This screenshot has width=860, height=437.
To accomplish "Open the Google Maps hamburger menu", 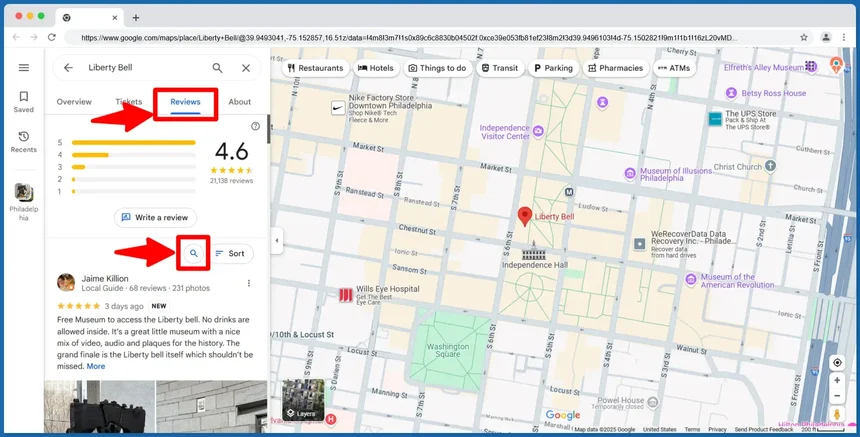I will coord(24,67).
